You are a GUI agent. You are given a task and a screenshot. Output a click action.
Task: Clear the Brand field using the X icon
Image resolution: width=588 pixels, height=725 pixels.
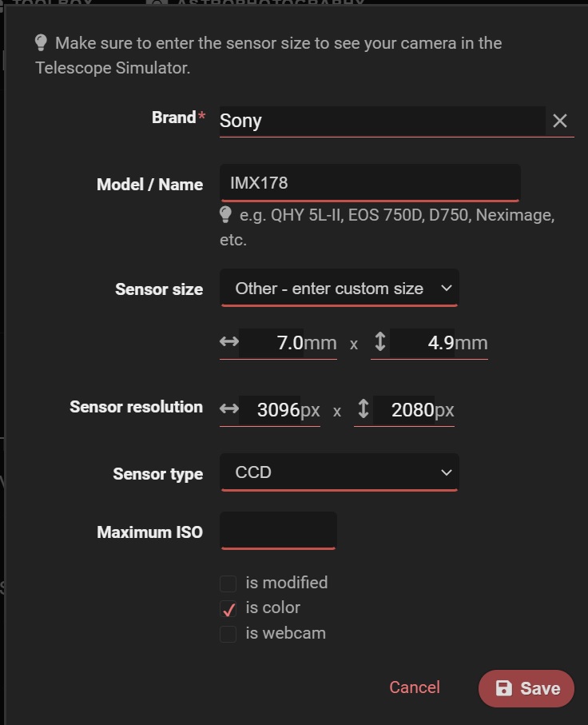click(560, 121)
